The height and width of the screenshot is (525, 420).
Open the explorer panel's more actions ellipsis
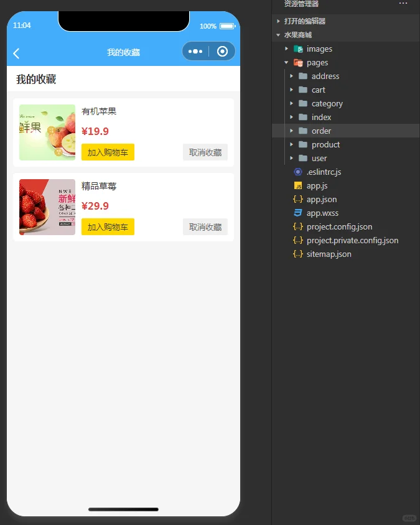tap(403, 3)
